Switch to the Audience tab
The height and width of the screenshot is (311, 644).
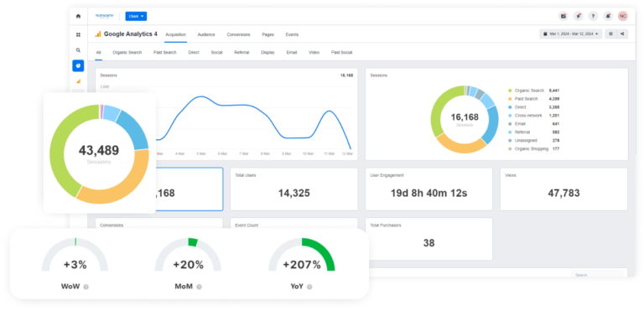[206, 34]
